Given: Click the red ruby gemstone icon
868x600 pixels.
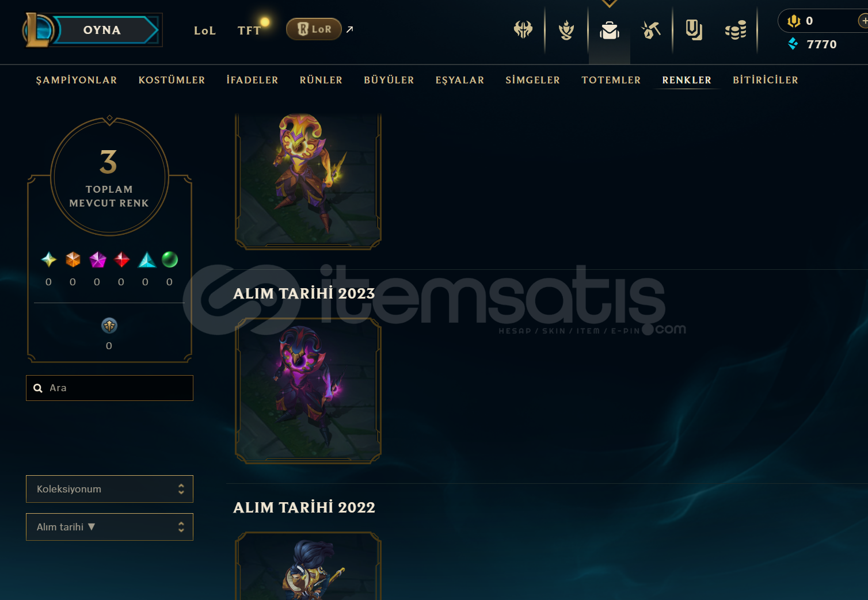Looking at the screenshot, I should (122, 259).
